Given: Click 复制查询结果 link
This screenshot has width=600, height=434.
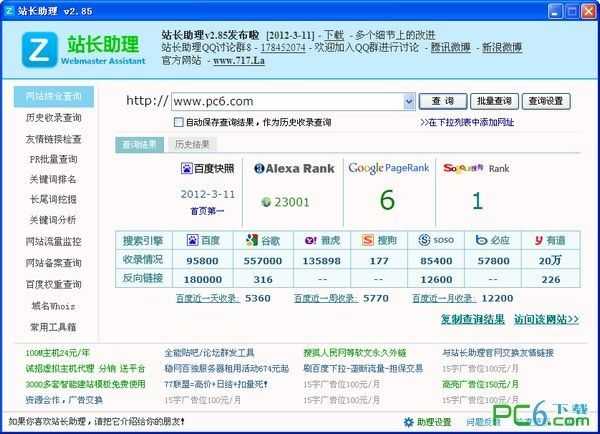Looking at the screenshot, I should [x=473, y=319].
